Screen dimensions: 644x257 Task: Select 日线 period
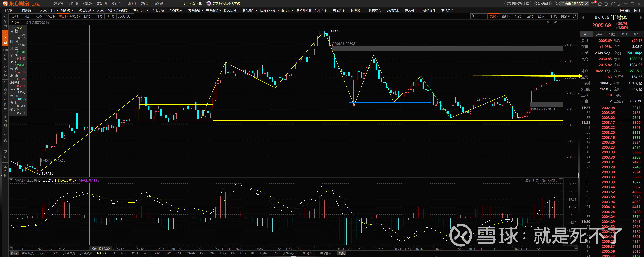87,16
